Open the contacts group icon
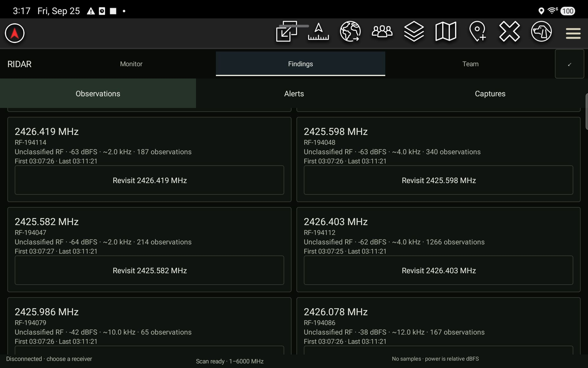Viewport: 588px width, 368px height. tap(382, 31)
